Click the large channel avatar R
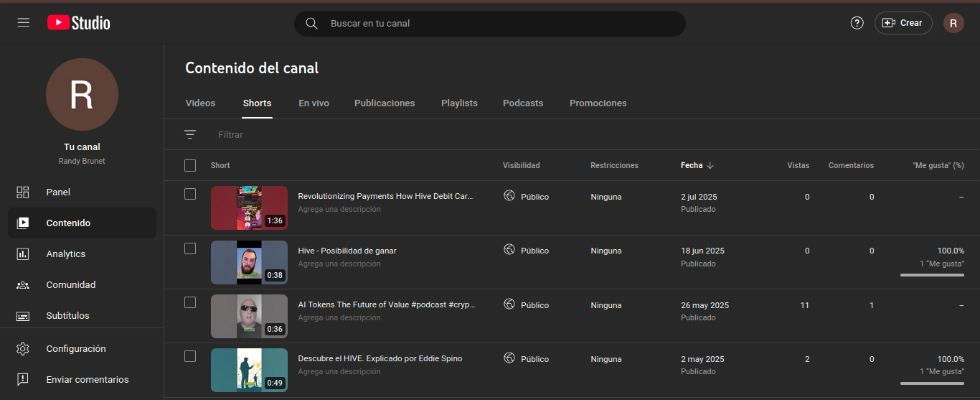Screen dimensions: 980x400 [x=82, y=95]
